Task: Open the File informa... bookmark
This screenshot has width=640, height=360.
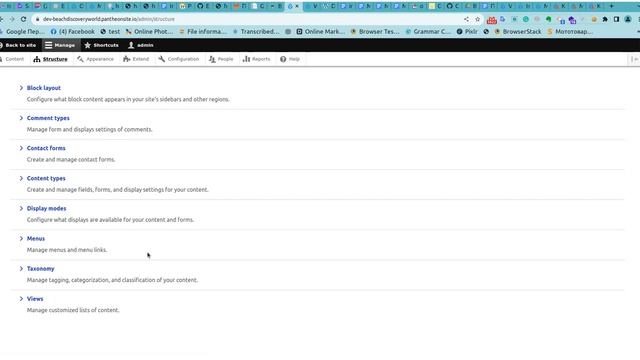Action: (203, 31)
